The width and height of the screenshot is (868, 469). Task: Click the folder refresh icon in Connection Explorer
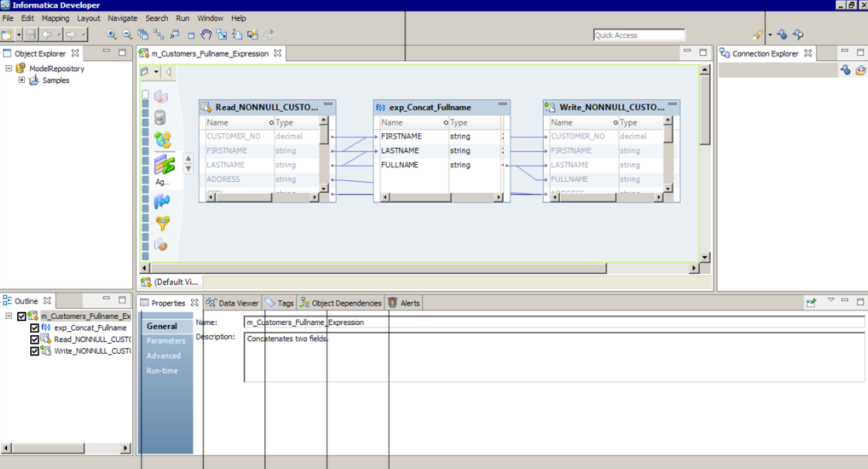point(860,70)
